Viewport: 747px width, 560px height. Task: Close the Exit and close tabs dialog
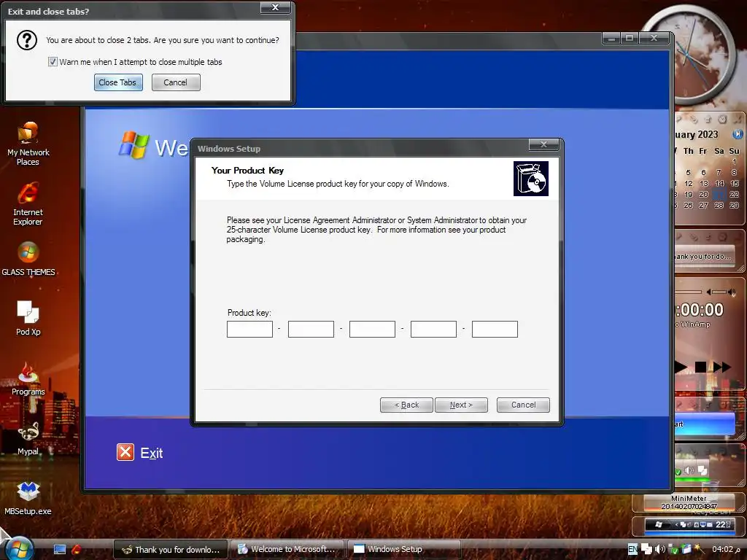[x=275, y=7]
